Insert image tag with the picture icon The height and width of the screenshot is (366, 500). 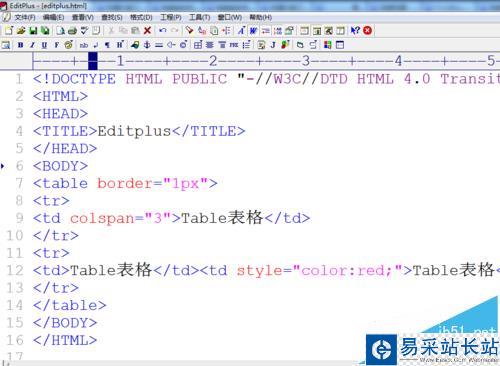point(135,45)
